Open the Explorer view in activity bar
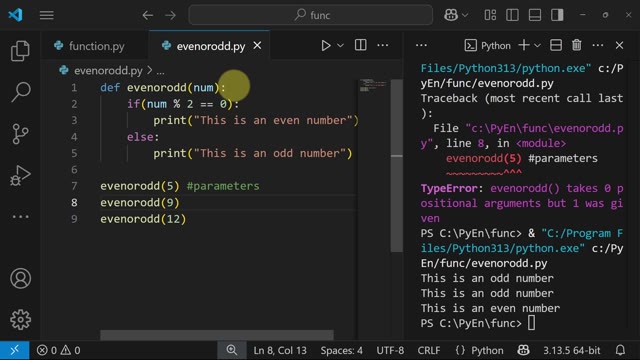Viewport: 640px width, 360px height. tap(20, 51)
